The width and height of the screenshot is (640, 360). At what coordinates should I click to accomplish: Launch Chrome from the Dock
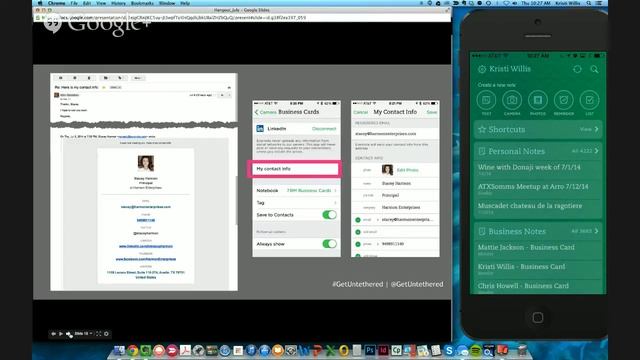click(132, 350)
